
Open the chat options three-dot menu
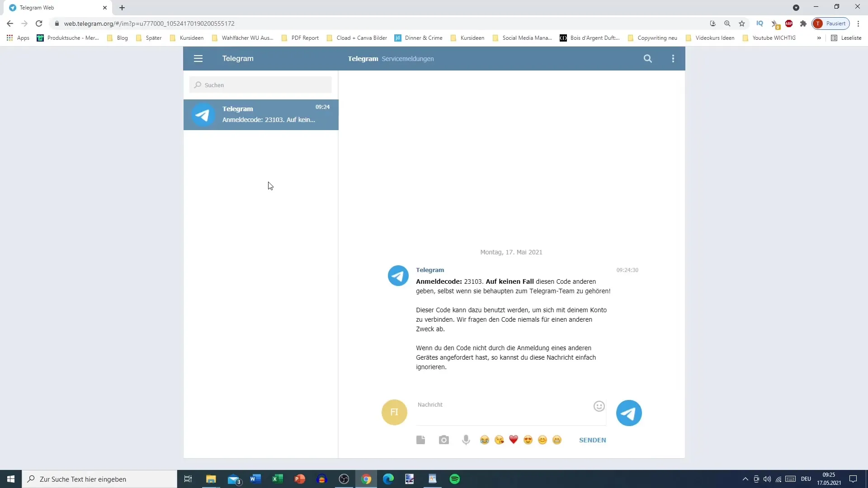tap(673, 59)
